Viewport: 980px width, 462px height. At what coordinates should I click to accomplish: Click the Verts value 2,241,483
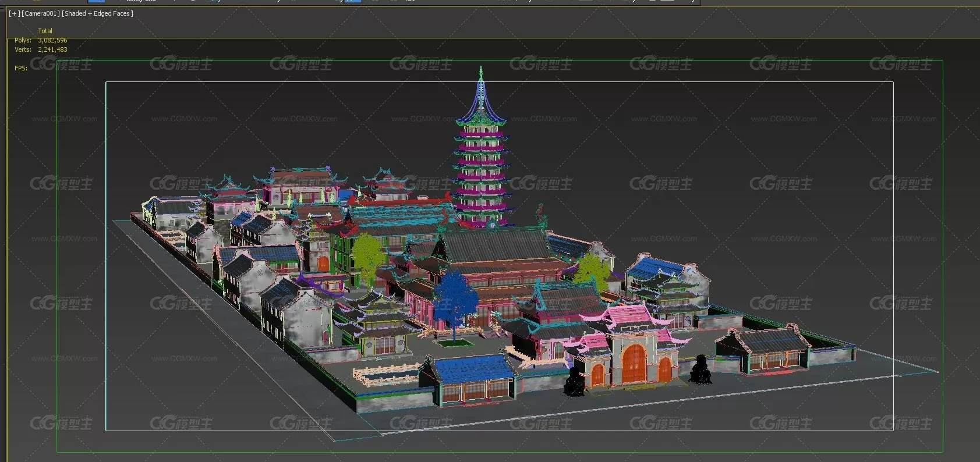(52, 49)
